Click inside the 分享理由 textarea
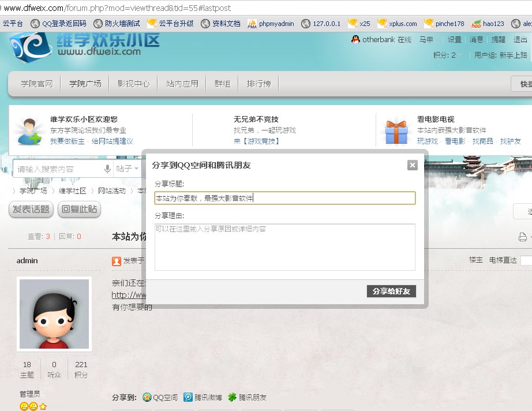The height and width of the screenshot is (411, 532). tap(284, 247)
